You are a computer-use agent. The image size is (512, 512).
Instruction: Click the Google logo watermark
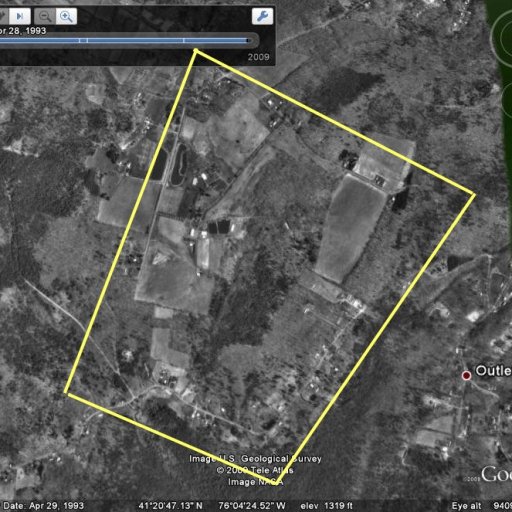[x=497, y=475]
